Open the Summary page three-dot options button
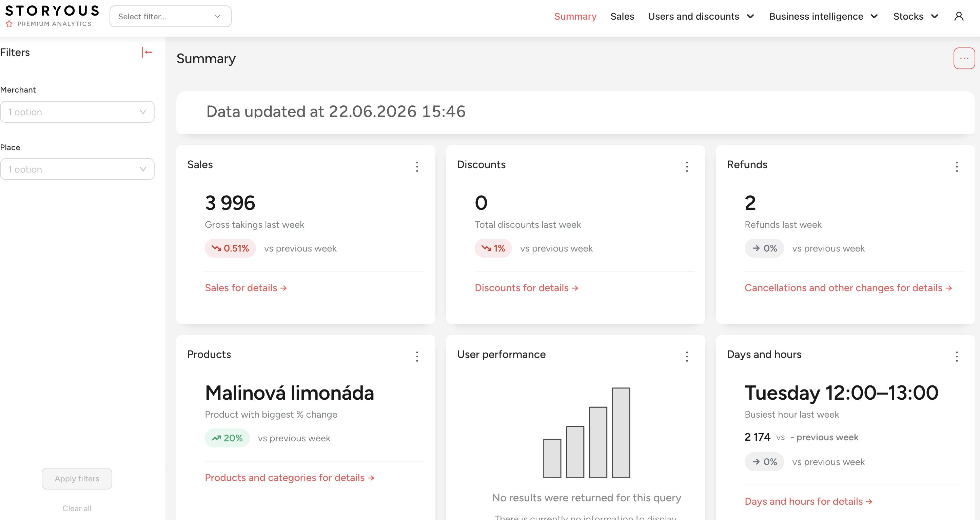 coord(964,58)
